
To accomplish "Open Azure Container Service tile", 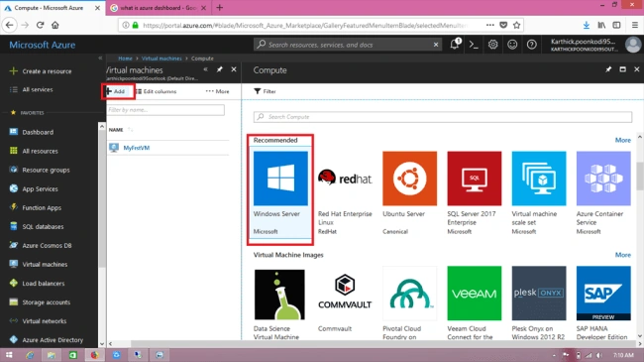I will point(603,193).
